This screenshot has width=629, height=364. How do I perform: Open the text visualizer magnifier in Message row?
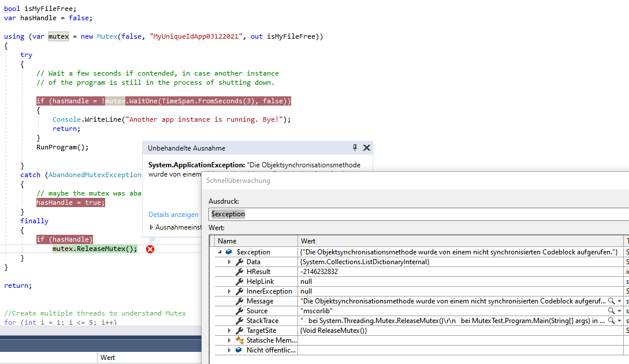tap(611, 301)
